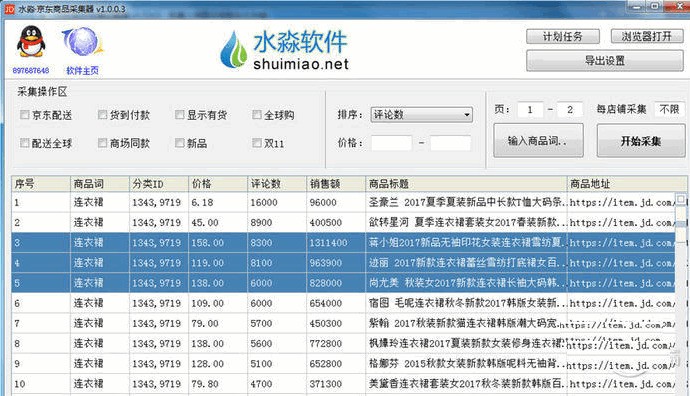Select row 10 priced 79.80
690x396 pixels.
pos(343,384)
